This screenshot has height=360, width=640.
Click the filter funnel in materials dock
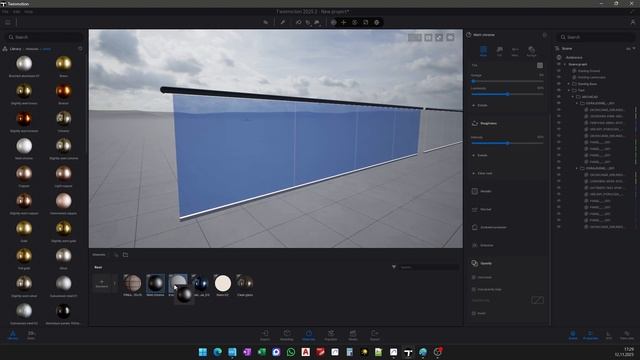coord(394,267)
